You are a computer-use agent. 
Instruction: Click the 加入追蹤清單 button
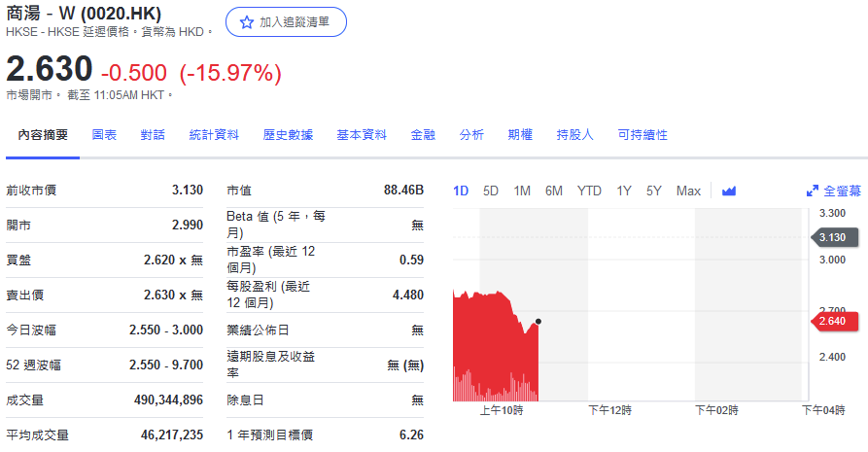[286, 22]
